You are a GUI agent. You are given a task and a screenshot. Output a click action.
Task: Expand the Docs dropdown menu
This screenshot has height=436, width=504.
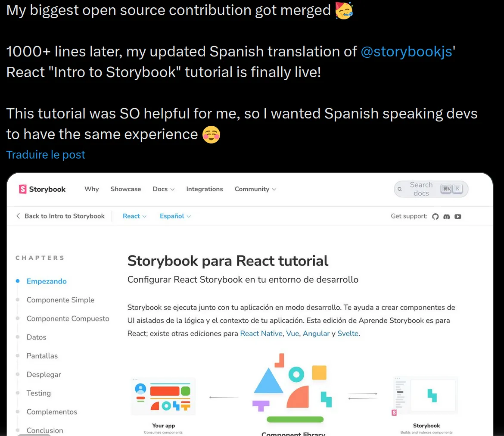tap(163, 189)
